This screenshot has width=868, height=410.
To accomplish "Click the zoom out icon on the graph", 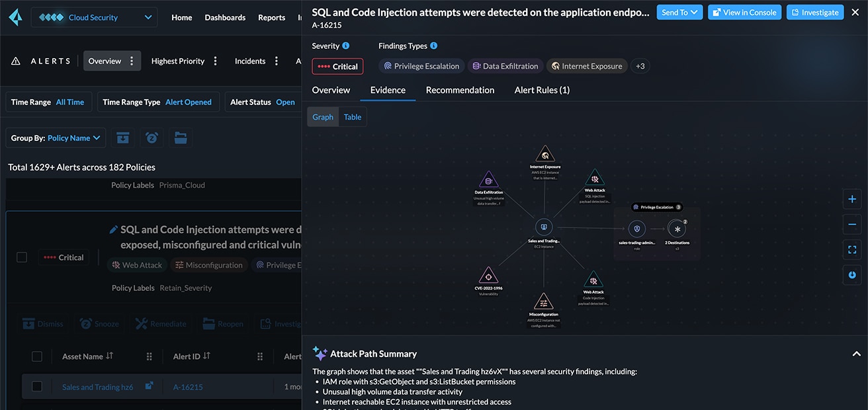I will click(852, 224).
